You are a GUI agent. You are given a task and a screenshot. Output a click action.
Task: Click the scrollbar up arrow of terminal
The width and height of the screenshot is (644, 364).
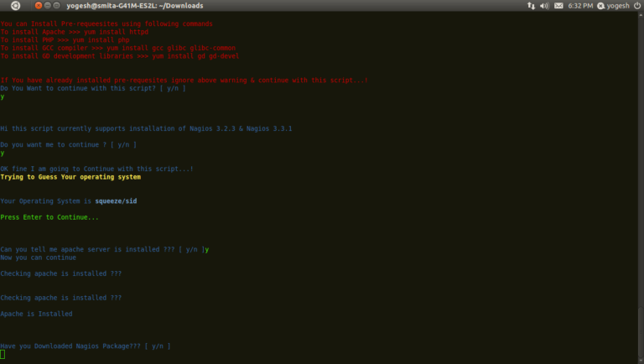click(641, 14)
